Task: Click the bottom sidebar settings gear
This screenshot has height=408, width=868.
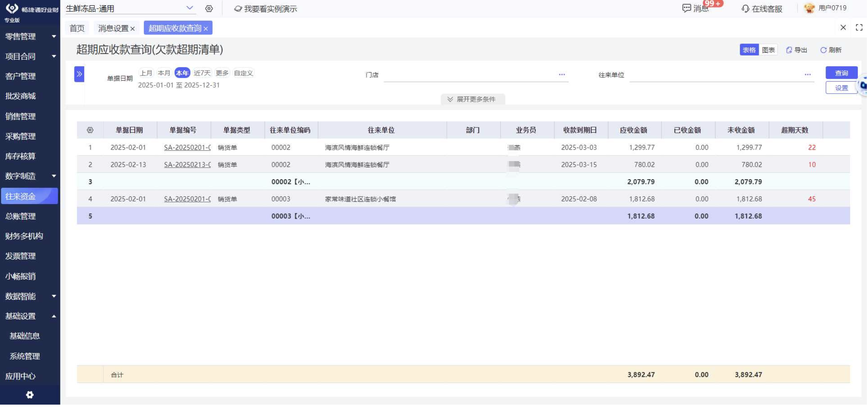Action: click(30, 395)
